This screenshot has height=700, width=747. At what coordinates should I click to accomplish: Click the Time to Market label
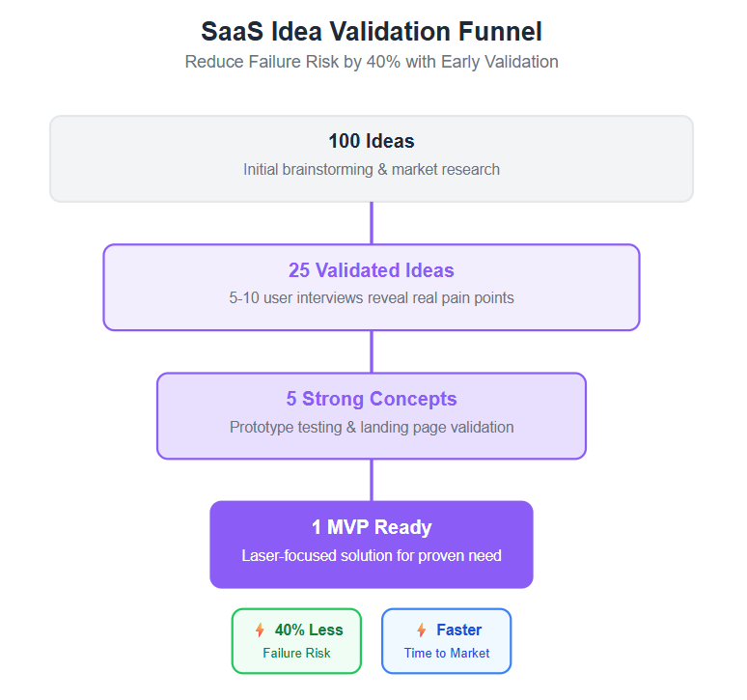point(447,654)
